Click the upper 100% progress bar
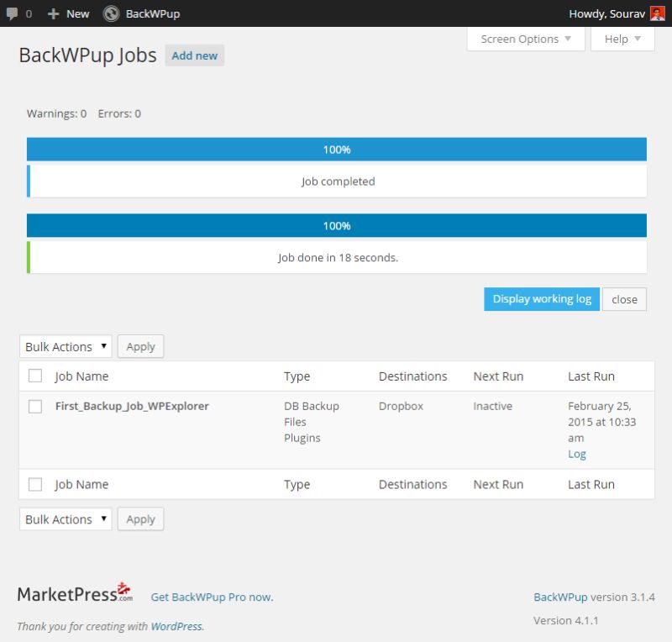Screen dimensions: 672x642 click(x=337, y=150)
